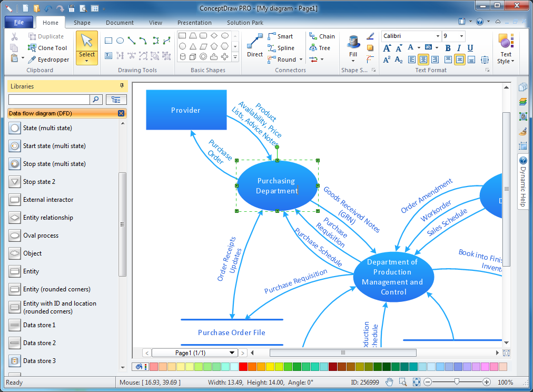Click the zoom-in plus button

487,382
